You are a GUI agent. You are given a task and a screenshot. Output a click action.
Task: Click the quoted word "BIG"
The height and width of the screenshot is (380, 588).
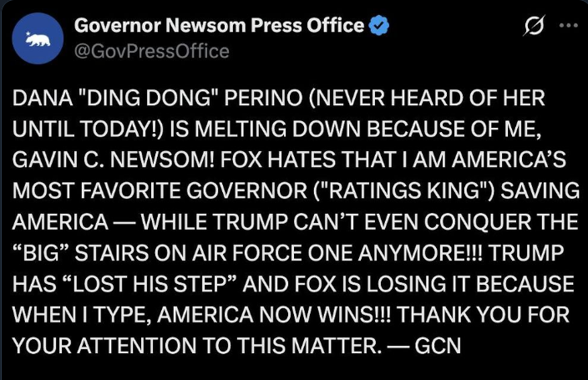pyautogui.click(x=41, y=253)
